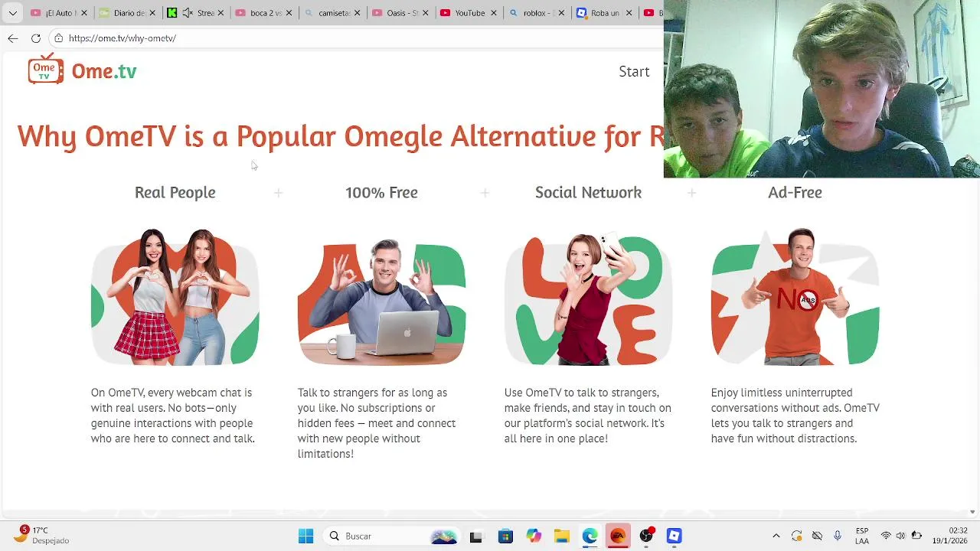
Task: Close the YouTube tab
Action: pos(493,13)
